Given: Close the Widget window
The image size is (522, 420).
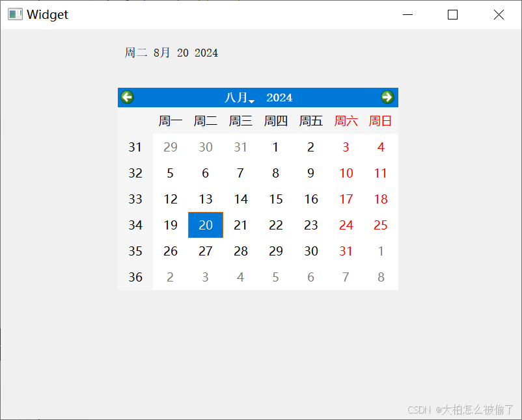Looking at the screenshot, I should tap(499, 15).
